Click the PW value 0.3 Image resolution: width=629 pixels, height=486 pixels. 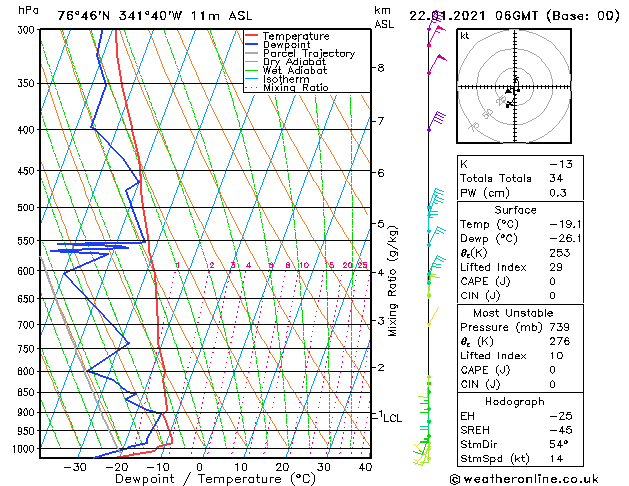pyautogui.click(x=558, y=193)
